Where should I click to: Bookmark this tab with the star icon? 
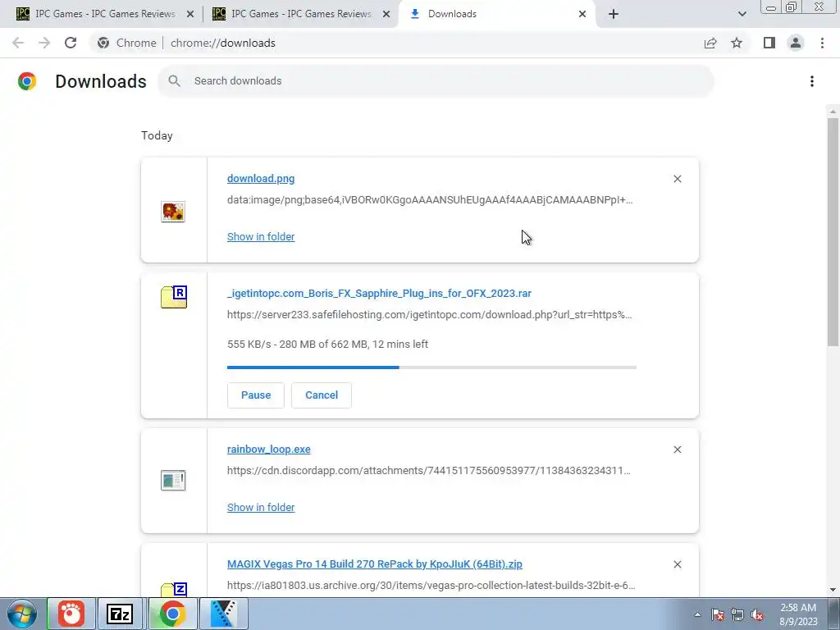[737, 43]
